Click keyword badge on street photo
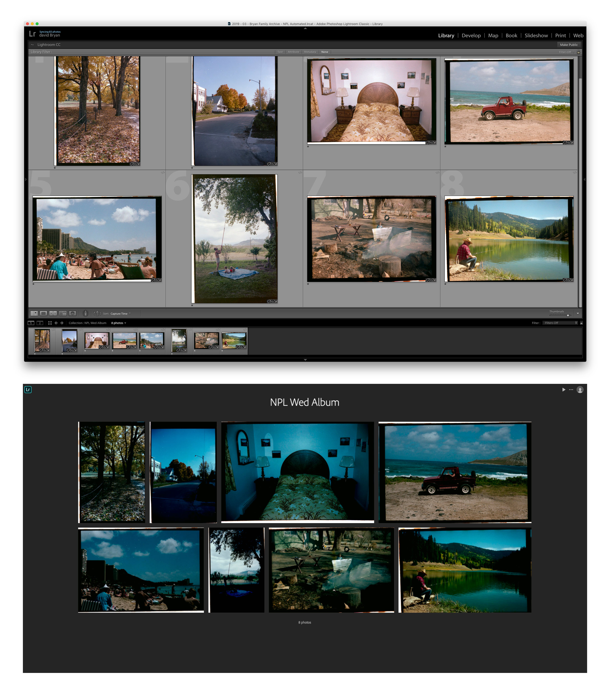Image resolution: width=610 pixels, height=700 pixels. click(269, 164)
